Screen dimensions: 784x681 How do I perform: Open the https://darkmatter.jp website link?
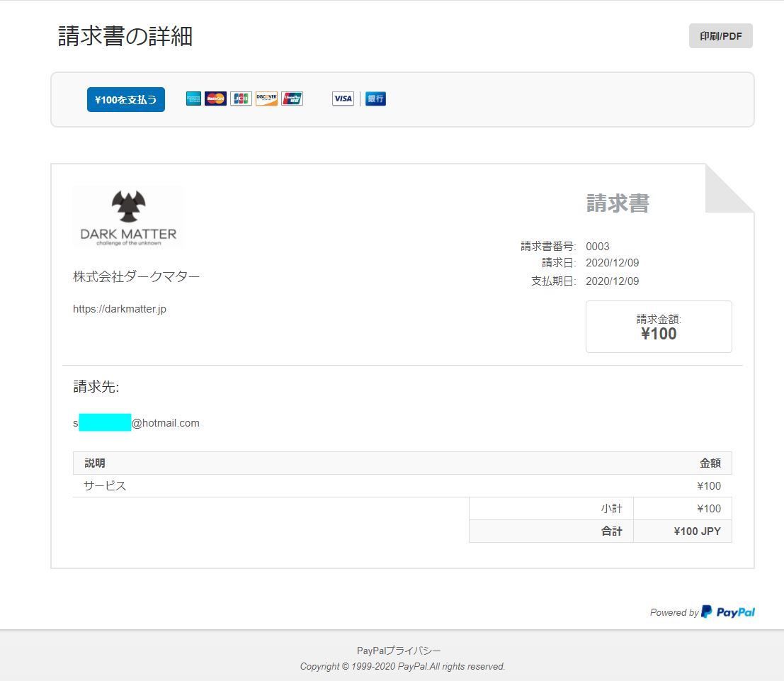coord(120,309)
